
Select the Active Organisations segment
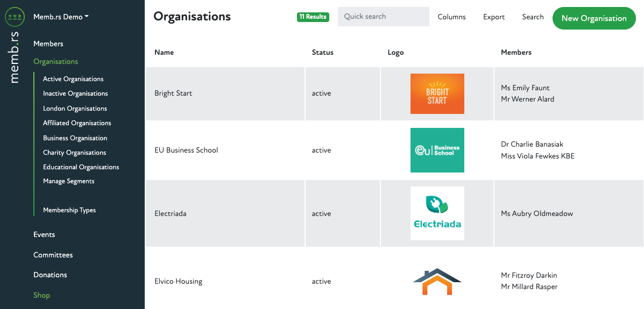click(73, 79)
